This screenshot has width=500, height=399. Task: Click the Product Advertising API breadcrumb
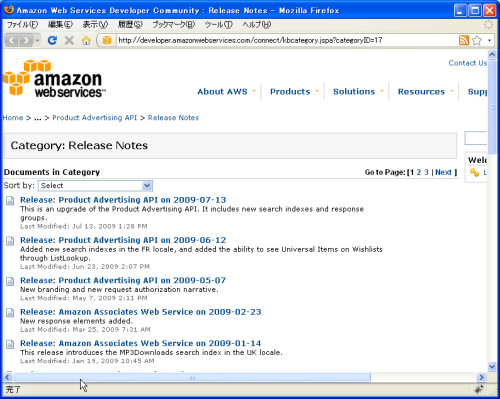[95, 118]
